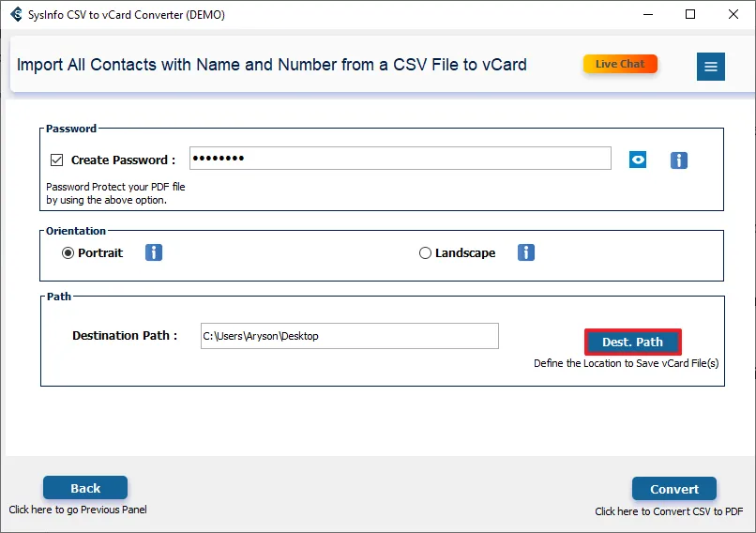Click the Convert button
The image size is (756, 533).
[673, 489]
